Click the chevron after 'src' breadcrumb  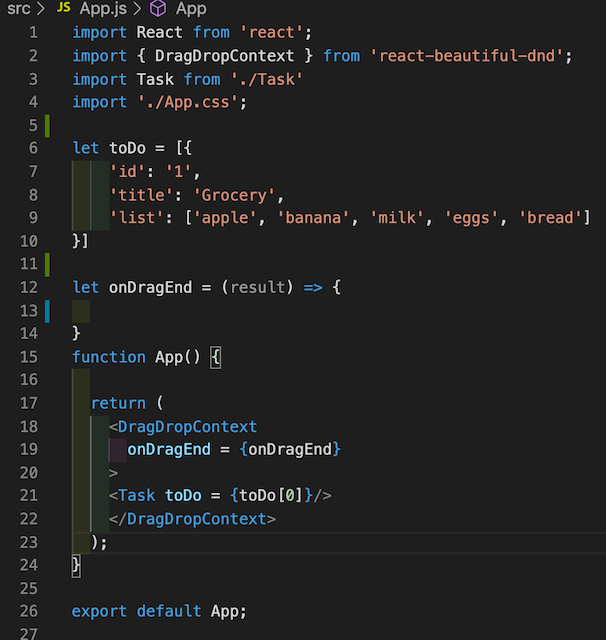coord(41,9)
